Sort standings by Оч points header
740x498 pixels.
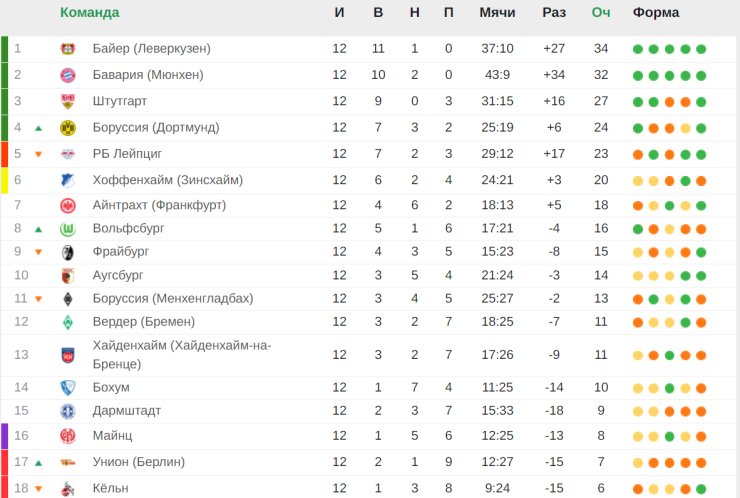[x=601, y=12]
